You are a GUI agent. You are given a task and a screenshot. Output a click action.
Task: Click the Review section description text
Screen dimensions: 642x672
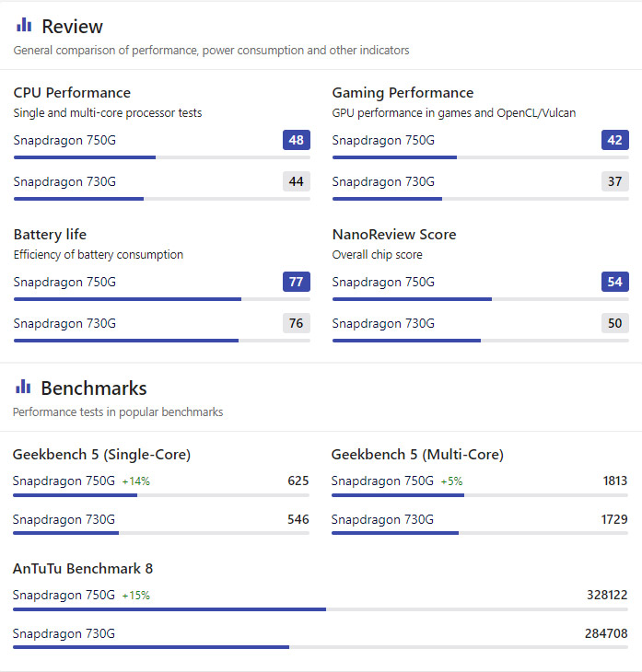coord(211,51)
